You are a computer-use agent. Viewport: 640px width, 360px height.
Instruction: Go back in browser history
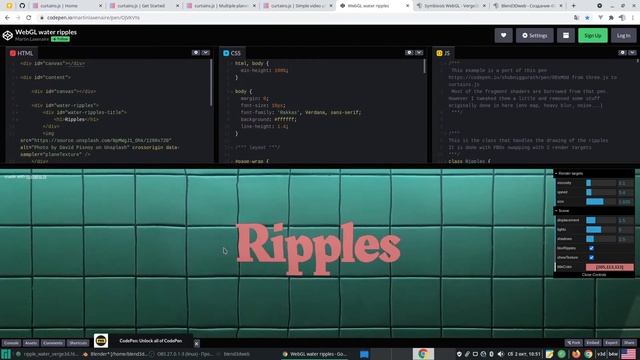coord(7,18)
